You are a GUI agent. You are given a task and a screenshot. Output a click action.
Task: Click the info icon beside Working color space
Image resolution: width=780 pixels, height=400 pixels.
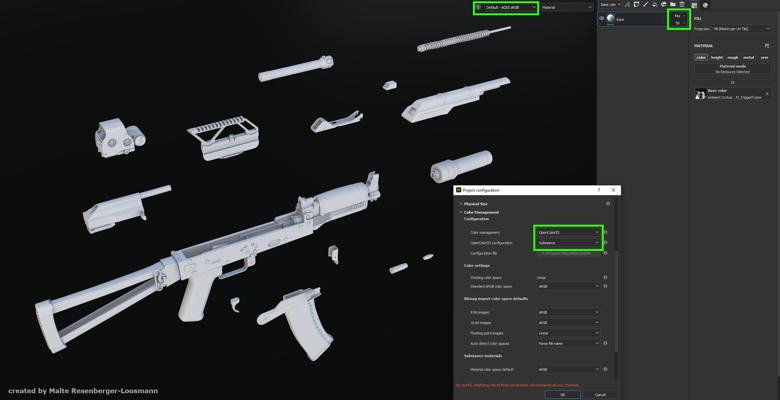605,278
